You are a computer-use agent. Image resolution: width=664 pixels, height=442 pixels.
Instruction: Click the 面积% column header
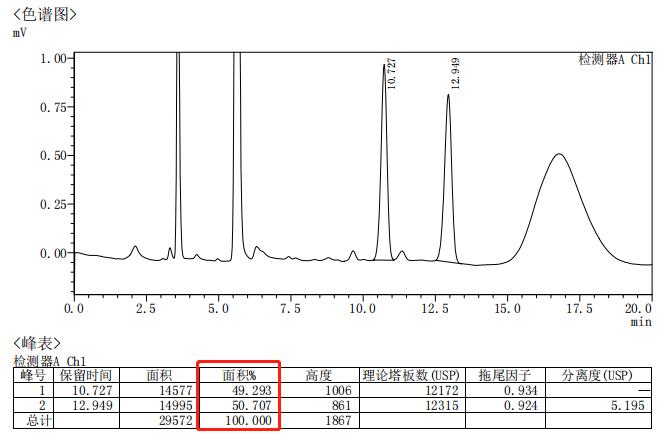239,375
